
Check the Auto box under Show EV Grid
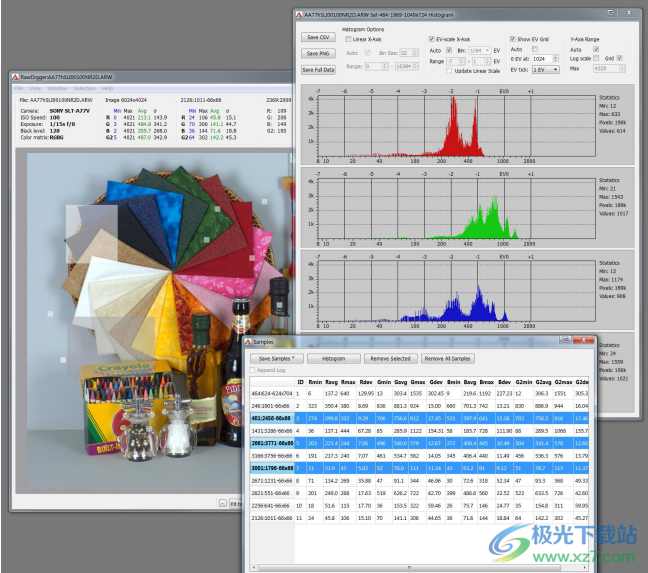pyautogui.click(x=535, y=49)
